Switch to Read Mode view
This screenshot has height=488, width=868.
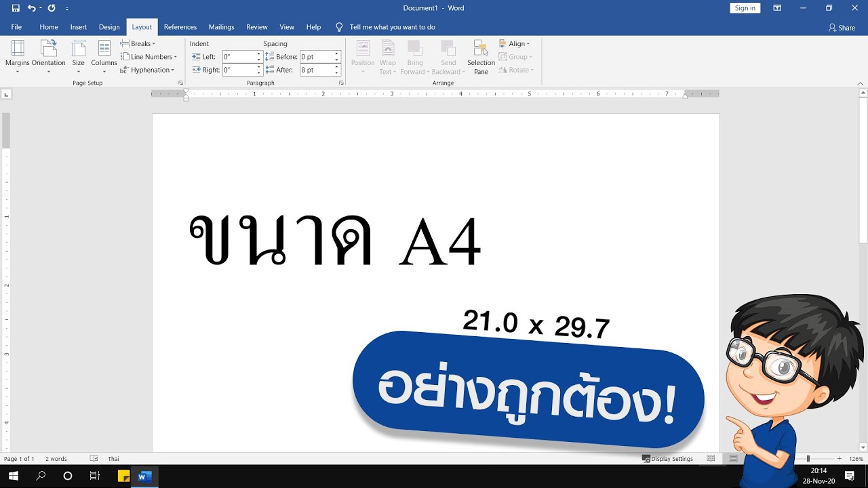[711, 459]
